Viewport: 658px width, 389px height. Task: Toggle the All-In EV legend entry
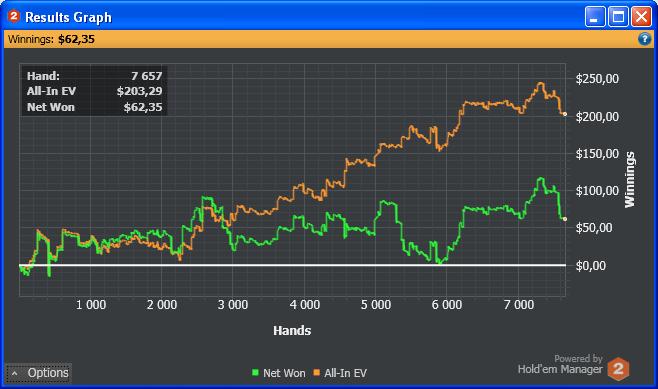click(x=340, y=373)
